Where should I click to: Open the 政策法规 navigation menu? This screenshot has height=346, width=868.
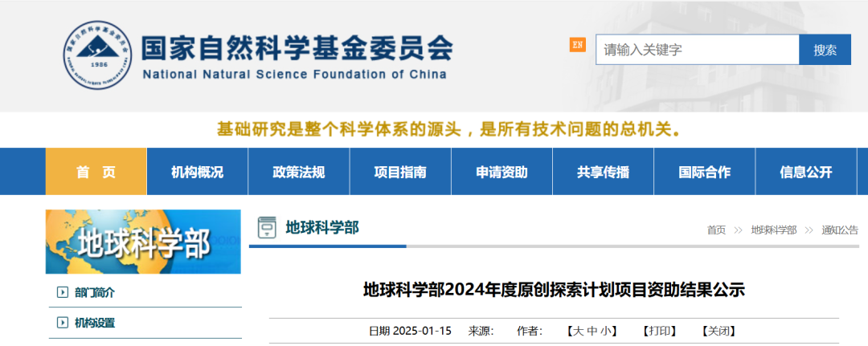[299, 171]
